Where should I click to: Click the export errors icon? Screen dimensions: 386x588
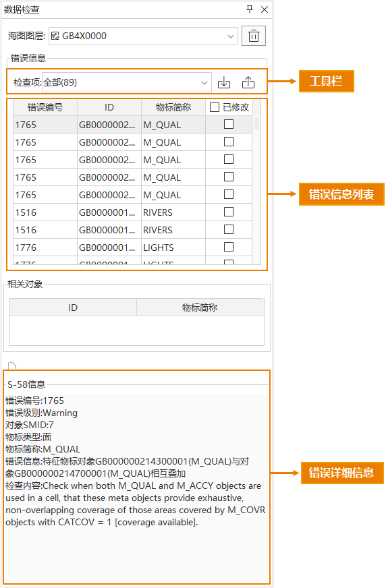click(x=248, y=82)
